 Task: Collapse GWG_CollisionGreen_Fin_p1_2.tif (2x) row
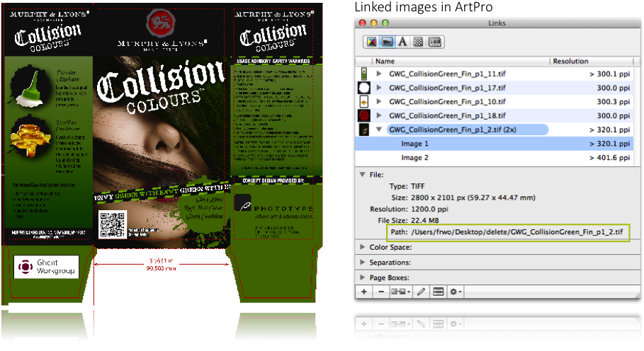coord(379,130)
